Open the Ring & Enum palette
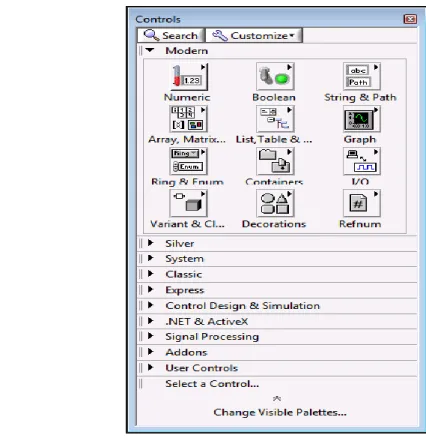Viewport: 426px width, 441px height. pos(189,161)
